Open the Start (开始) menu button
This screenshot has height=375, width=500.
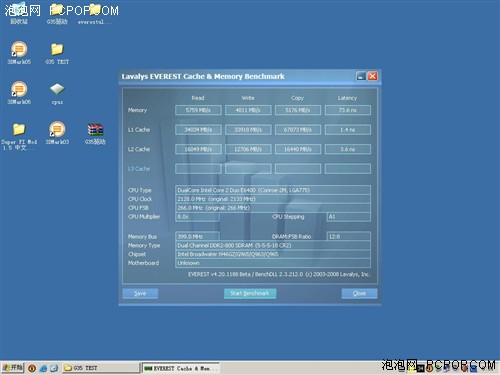click(x=12, y=368)
